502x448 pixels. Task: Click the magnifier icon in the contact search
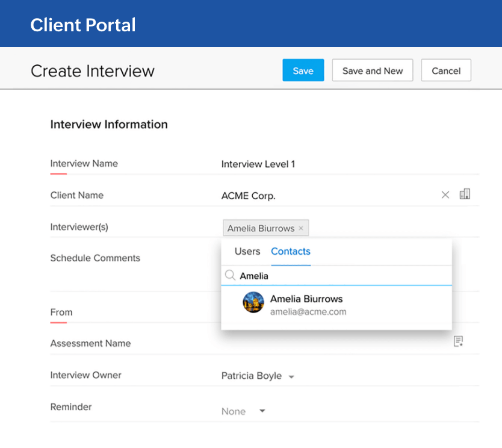pyautogui.click(x=230, y=276)
